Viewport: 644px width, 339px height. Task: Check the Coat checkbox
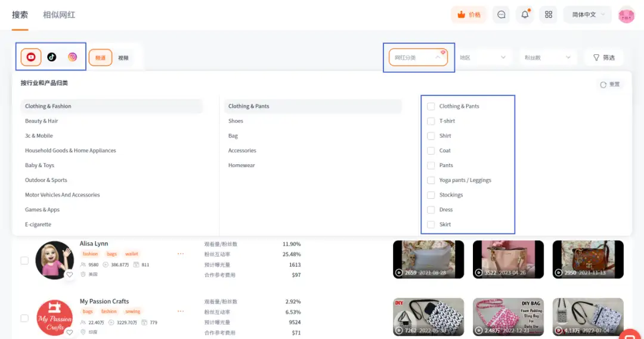431,151
